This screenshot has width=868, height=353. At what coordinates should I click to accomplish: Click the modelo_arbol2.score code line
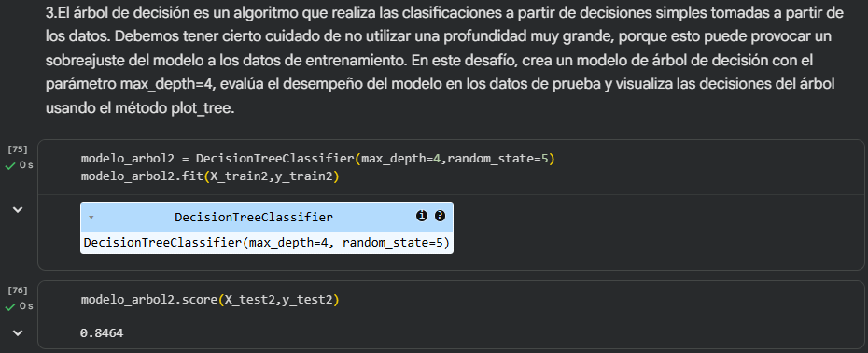pyautogui.click(x=210, y=300)
